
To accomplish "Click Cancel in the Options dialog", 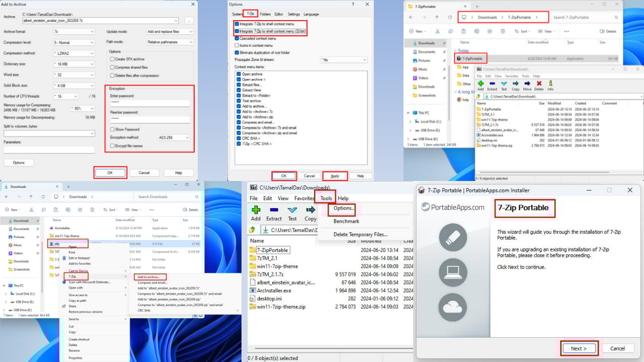I will pos(309,176).
